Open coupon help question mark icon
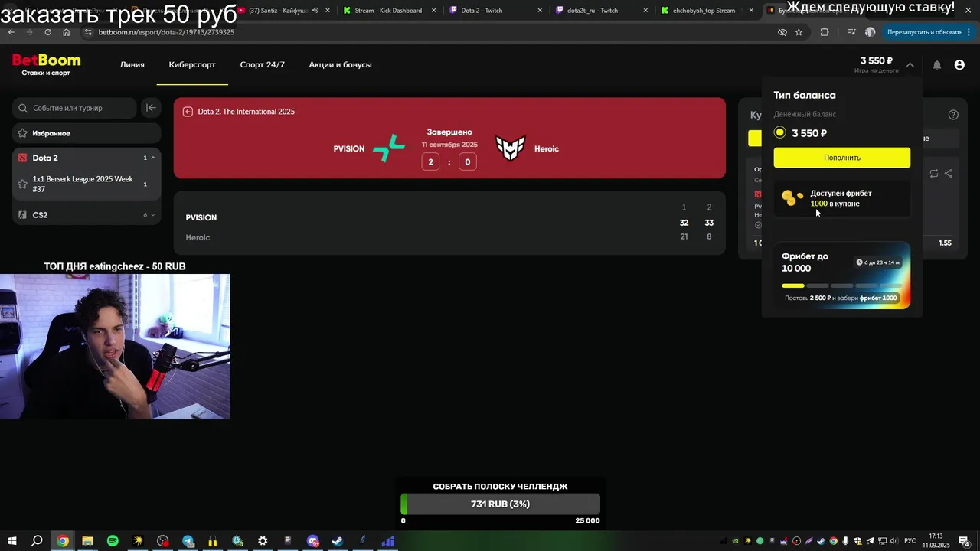This screenshot has height=551, width=980. tap(953, 115)
